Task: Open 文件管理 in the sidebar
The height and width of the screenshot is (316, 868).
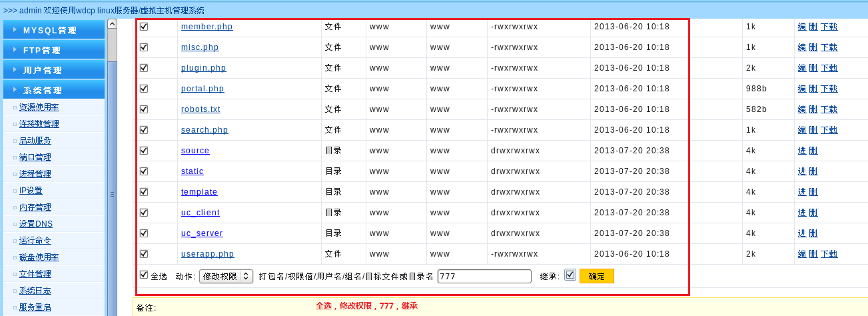Action: [x=35, y=274]
